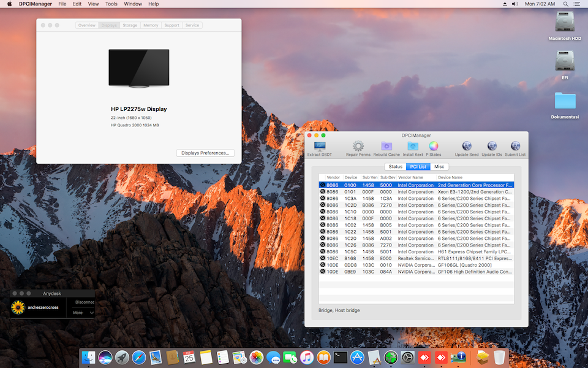Click the Submit List globe icon
The height and width of the screenshot is (368, 588).
click(515, 146)
